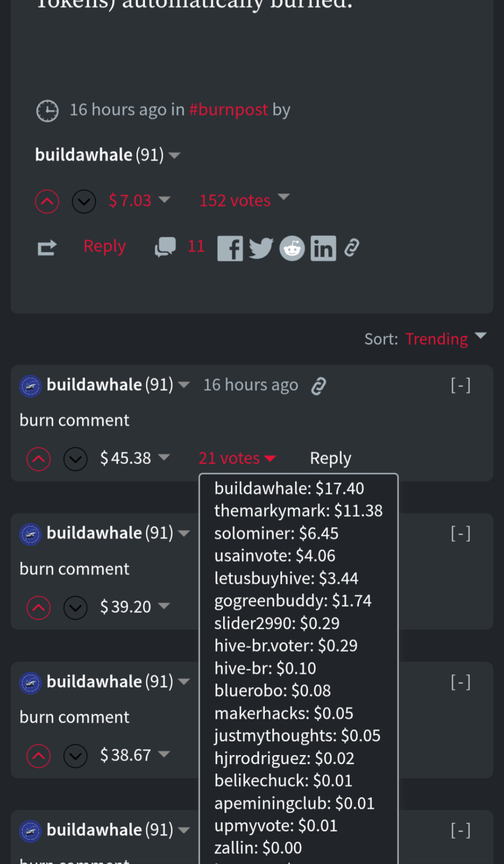Reply to the main post
504x864 pixels.
pos(105,246)
